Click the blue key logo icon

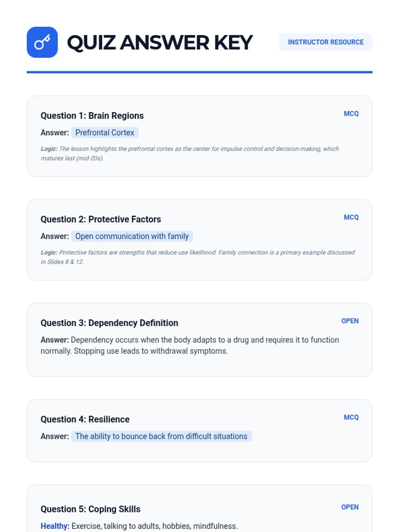point(42,42)
